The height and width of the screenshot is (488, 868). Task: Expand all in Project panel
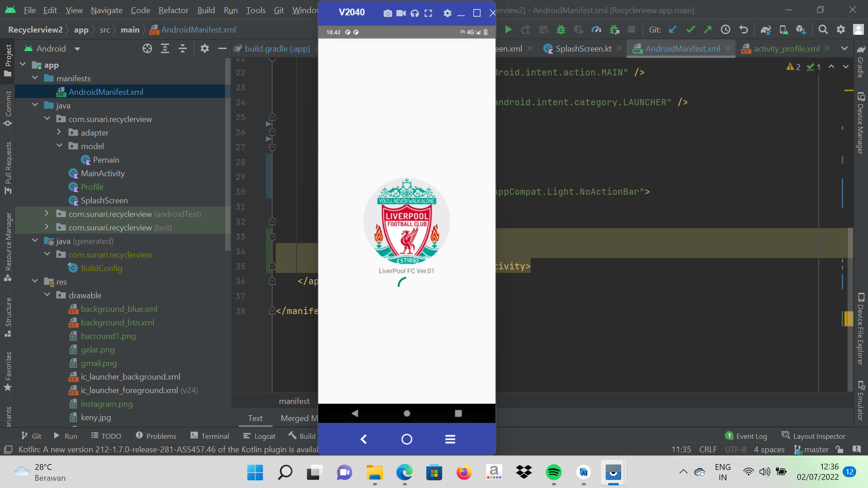click(165, 49)
